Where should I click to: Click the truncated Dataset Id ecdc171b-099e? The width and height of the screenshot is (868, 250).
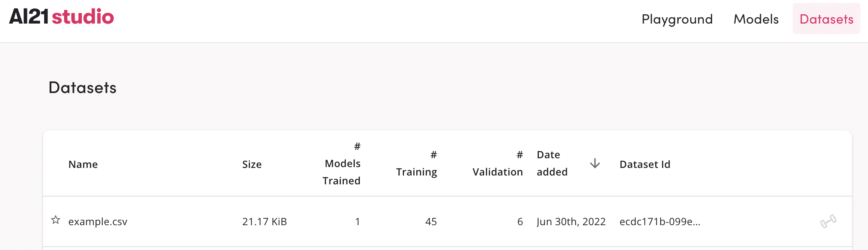659,221
